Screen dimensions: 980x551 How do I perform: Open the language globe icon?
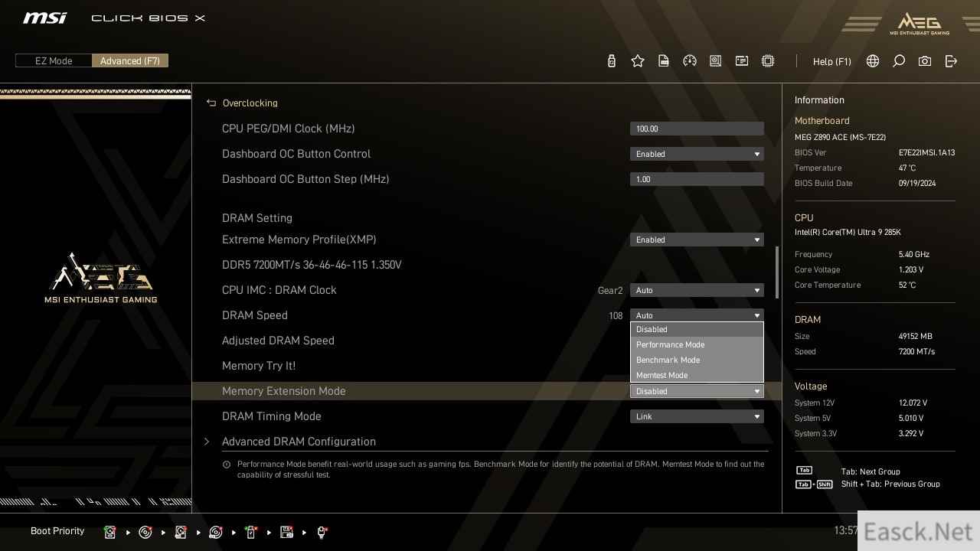point(873,61)
